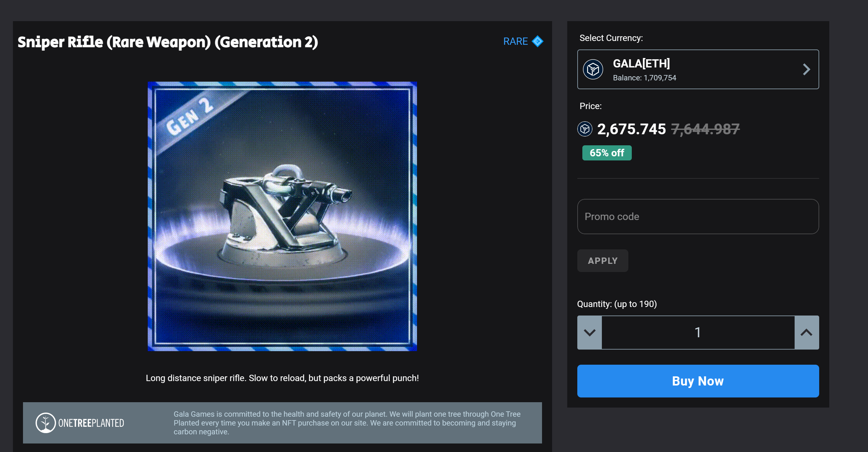
Task: Focus the Promo code input field
Action: [698, 217]
